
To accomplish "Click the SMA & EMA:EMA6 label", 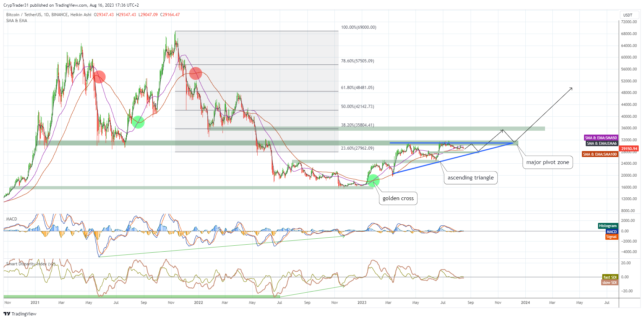I will click(602, 143).
